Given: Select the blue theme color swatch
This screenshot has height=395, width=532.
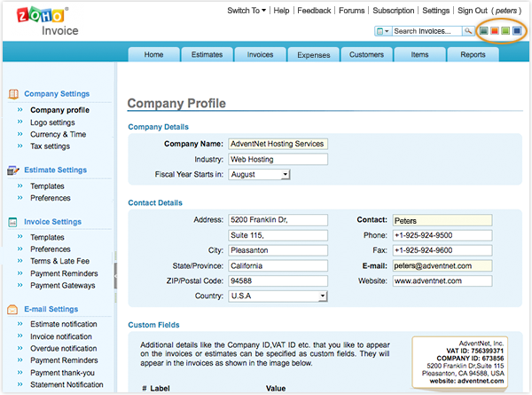Looking at the screenshot, I should (x=517, y=31).
